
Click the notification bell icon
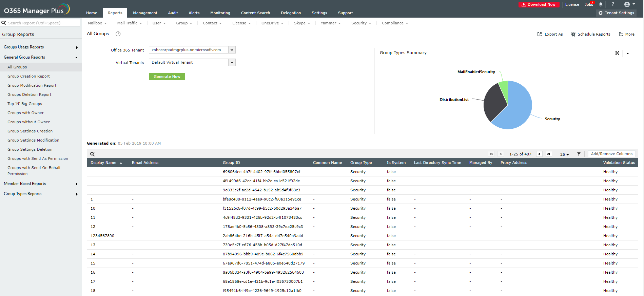[601, 4]
